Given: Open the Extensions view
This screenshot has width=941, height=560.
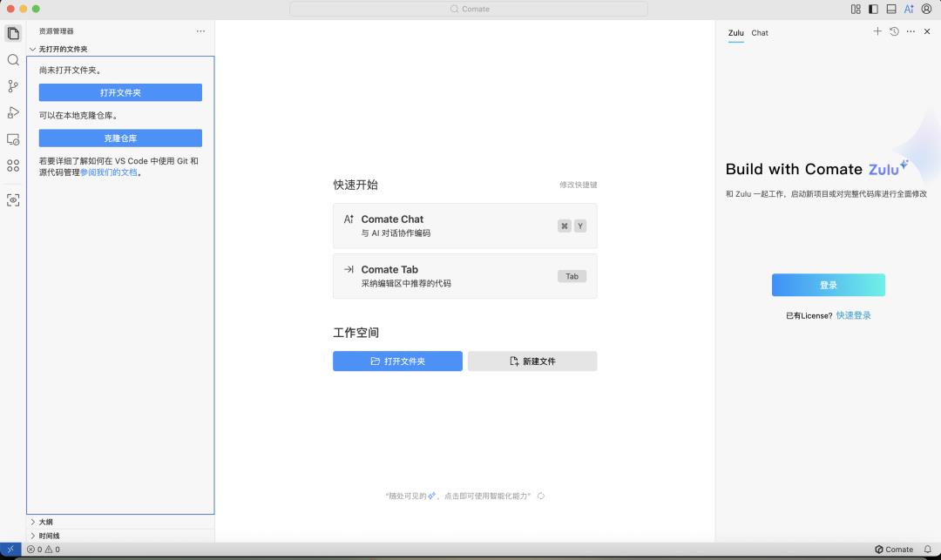Looking at the screenshot, I should click(x=13, y=165).
